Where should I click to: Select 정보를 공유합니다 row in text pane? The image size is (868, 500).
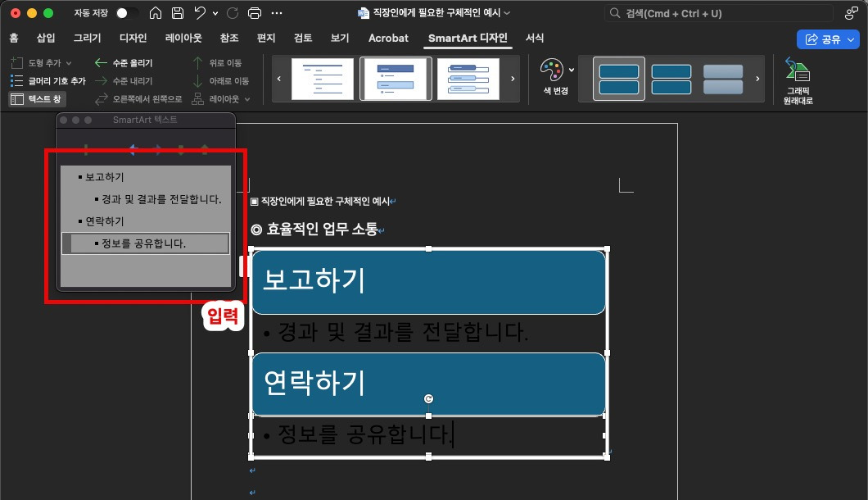click(146, 243)
